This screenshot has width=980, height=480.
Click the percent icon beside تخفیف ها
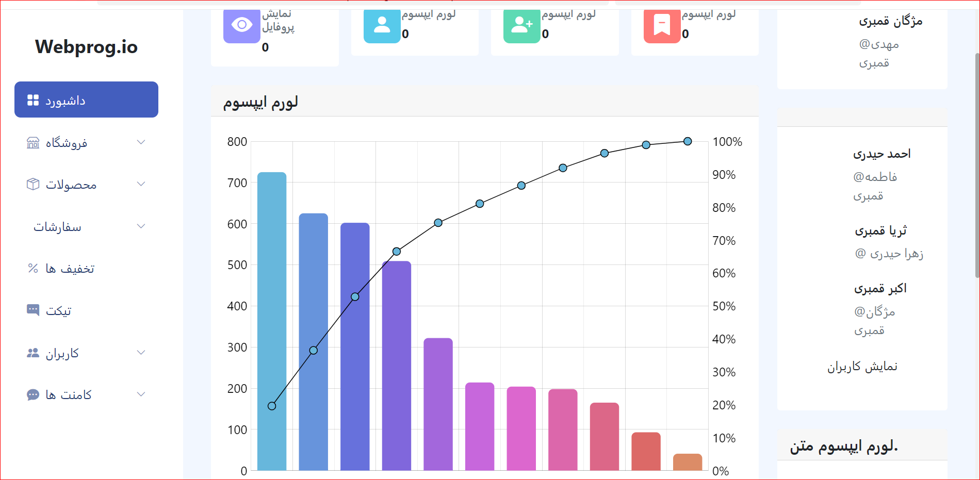point(33,268)
